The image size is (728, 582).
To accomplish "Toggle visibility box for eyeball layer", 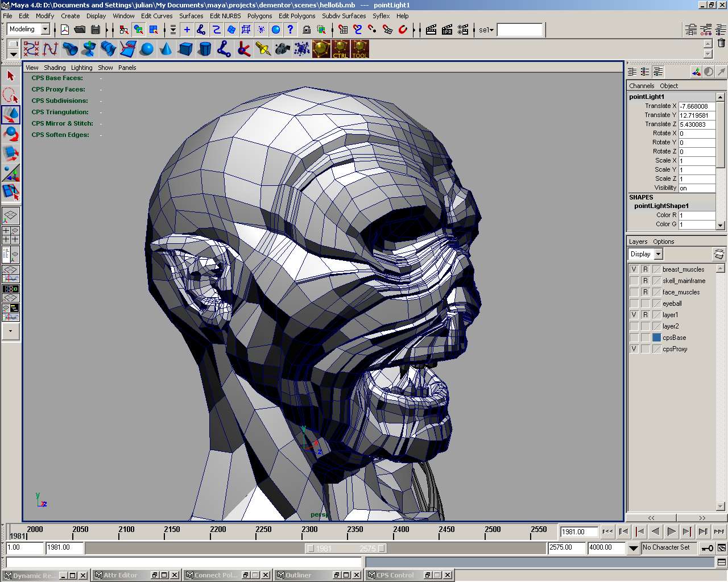I will pos(634,304).
